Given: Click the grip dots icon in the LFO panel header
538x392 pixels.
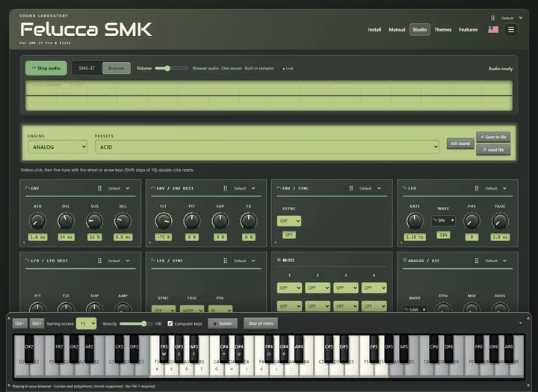Looking at the screenshot, I should tap(477, 188).
